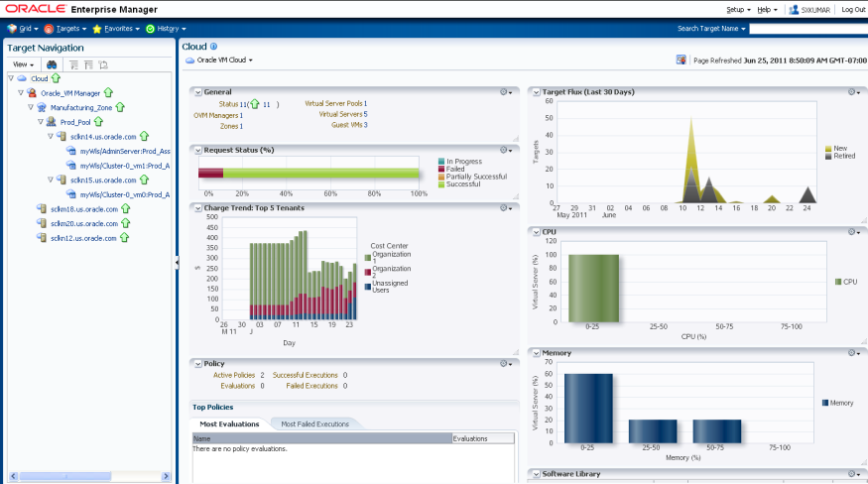Screen dimensions: 868x484
Task: Click the sclkn14 server icon
Action: click(62, 136)
